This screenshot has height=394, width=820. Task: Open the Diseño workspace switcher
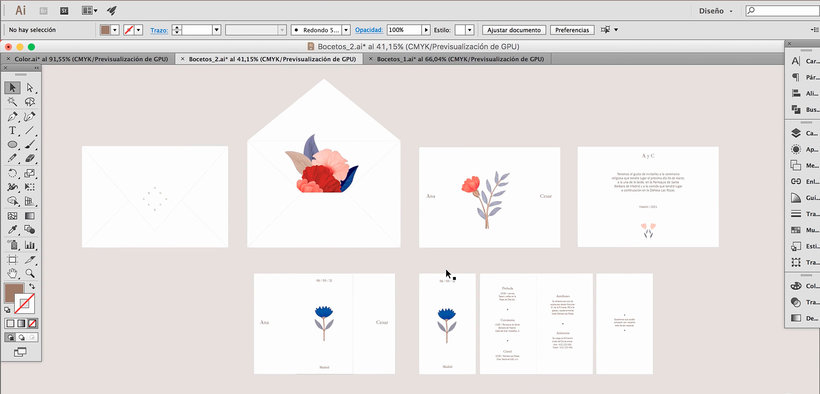tap(715, 10)
